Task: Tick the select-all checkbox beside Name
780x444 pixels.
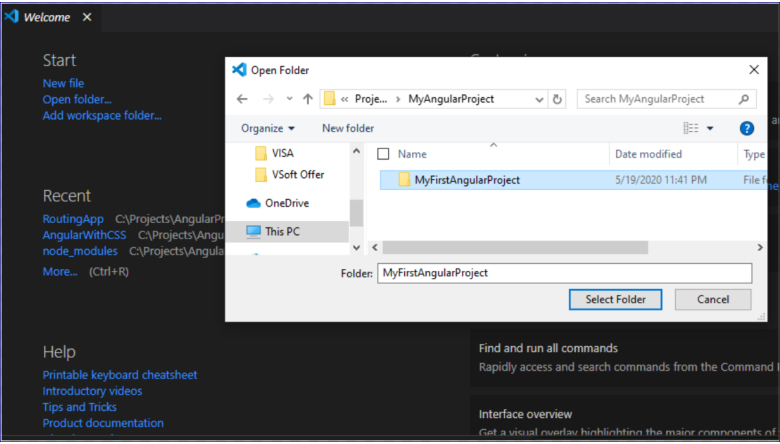Action: coord(382,154)
